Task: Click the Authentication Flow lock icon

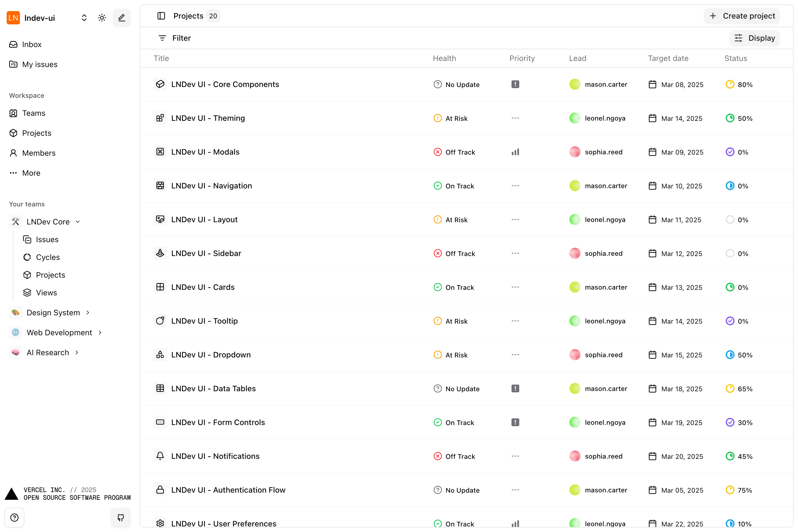Action: click(x=160, y=490)
